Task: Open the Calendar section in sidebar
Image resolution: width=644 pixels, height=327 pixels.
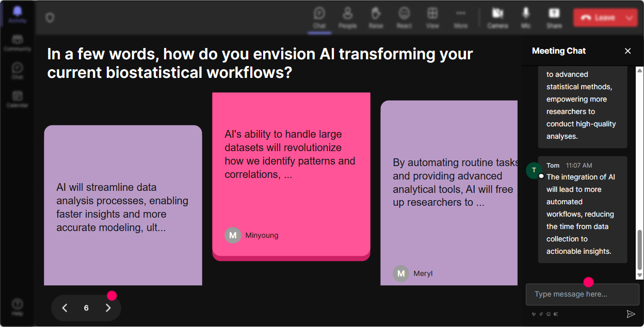Action: coord(17,99)
